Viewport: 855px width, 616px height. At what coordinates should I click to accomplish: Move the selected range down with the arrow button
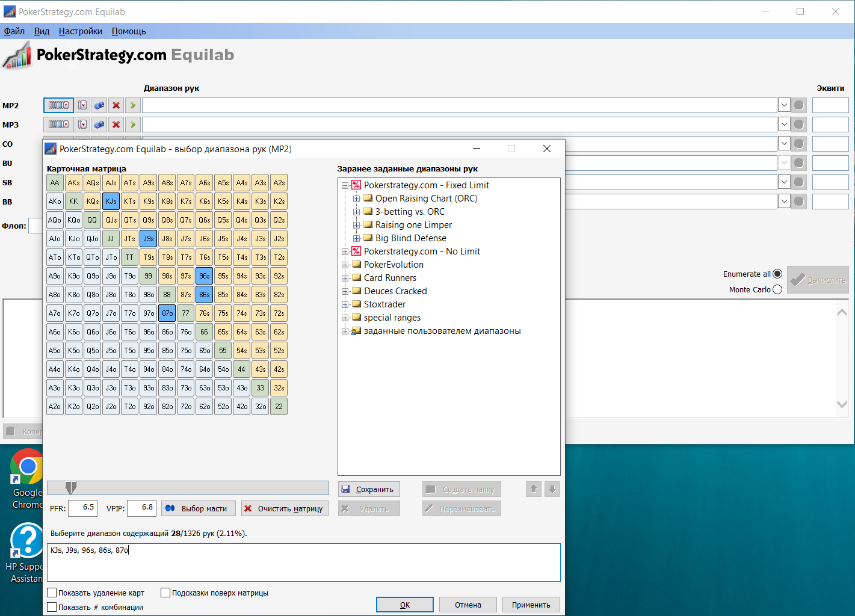[x=552, y=489]
